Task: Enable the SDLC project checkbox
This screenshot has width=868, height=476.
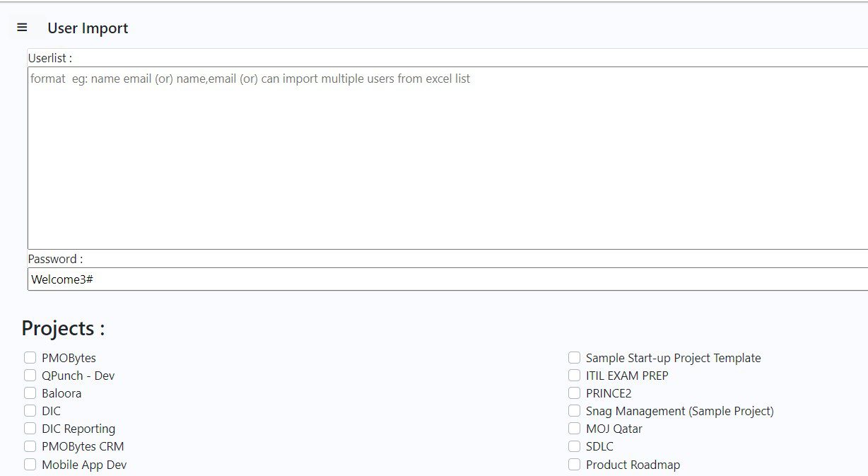Action: click(x=574, y=446)
